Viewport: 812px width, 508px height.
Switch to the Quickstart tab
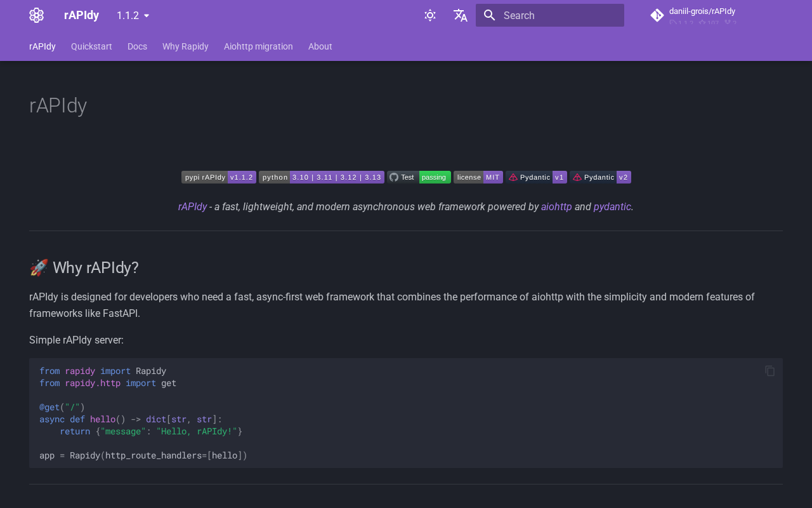click(91, 46)
